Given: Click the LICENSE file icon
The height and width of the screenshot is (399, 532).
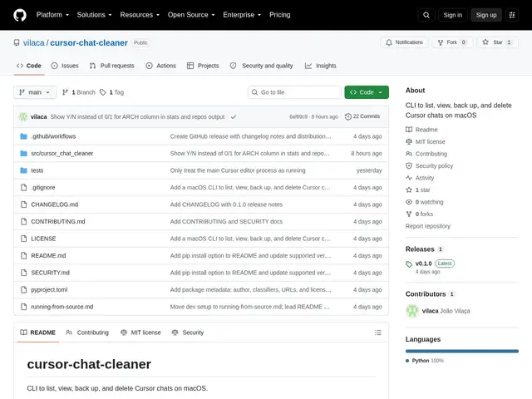Looking at the screenshot, I should click(x=23, y=239).
